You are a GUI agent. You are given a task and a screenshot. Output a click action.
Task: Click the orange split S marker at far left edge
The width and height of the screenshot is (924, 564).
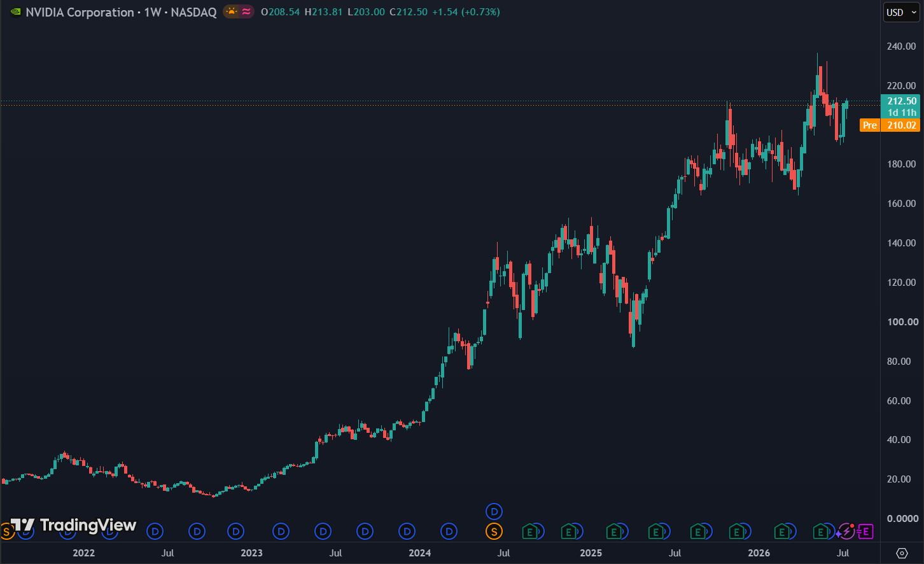tap(6, 531)
